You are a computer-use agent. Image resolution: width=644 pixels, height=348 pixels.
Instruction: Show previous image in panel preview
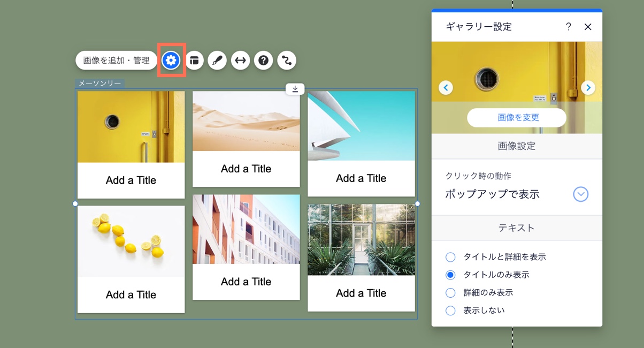click(x=446, y=87)
